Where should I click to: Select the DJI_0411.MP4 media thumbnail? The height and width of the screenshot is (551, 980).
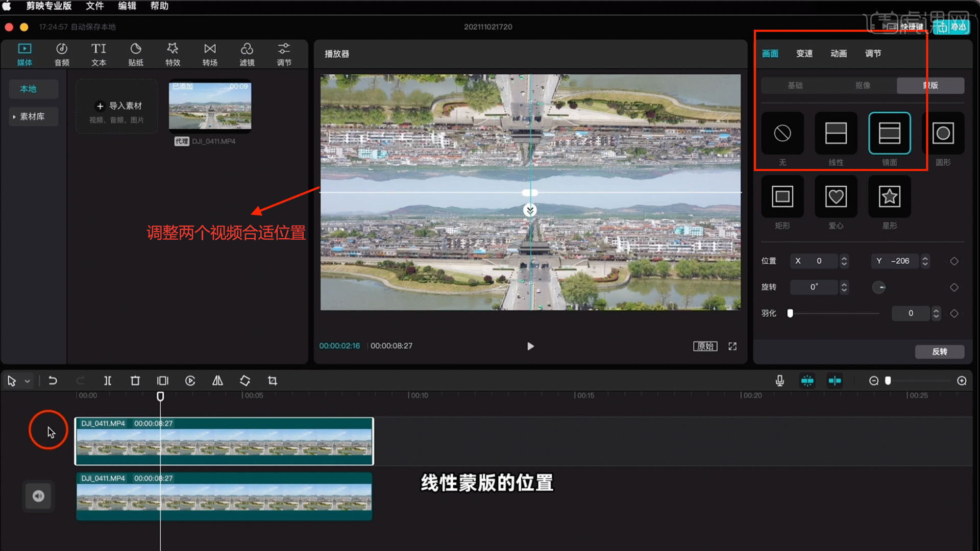[x=210, y=106]
